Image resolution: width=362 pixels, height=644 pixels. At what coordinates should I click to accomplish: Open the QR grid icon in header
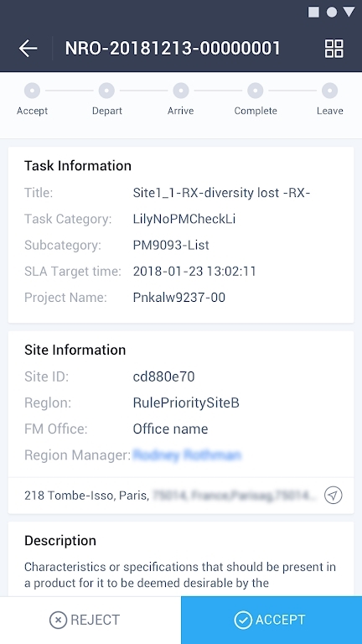[x=334, y=49]
